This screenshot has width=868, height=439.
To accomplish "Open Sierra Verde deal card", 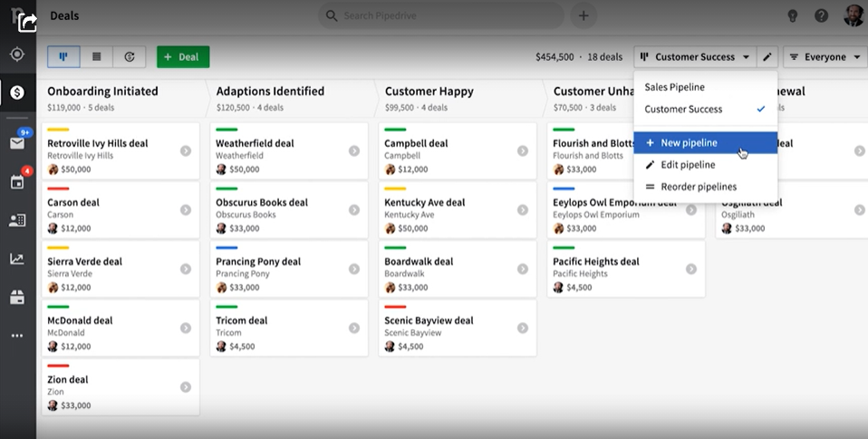I will pos(121,268).
